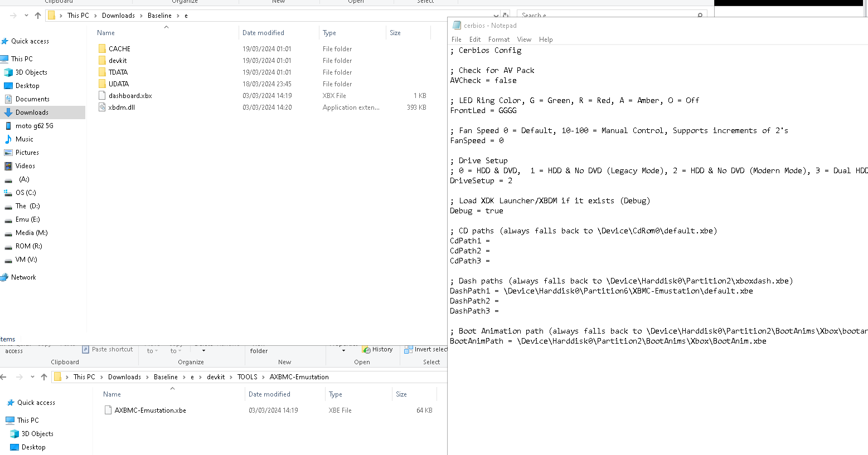
Task: Open Notepad View menu
Action: click(524, 40)
